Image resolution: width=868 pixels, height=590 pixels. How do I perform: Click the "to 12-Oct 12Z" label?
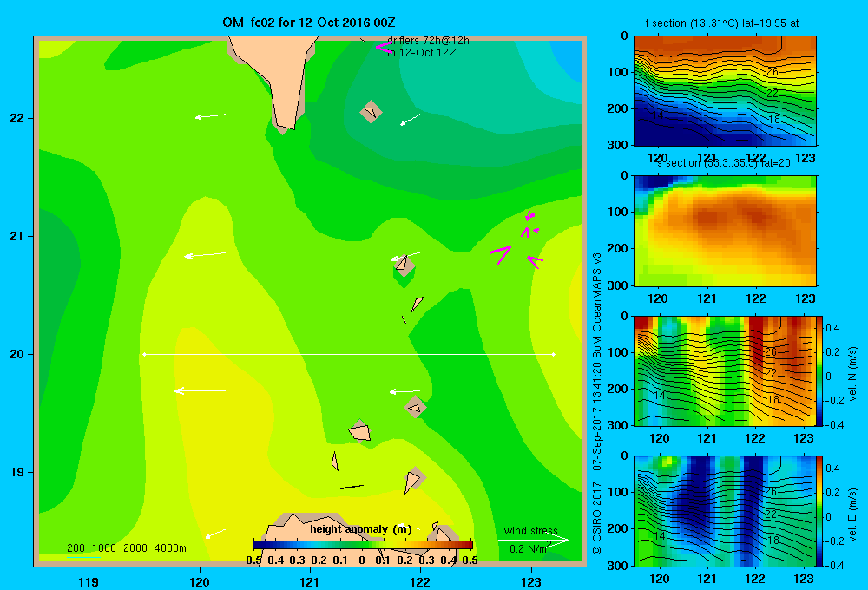tap(421, 53)
